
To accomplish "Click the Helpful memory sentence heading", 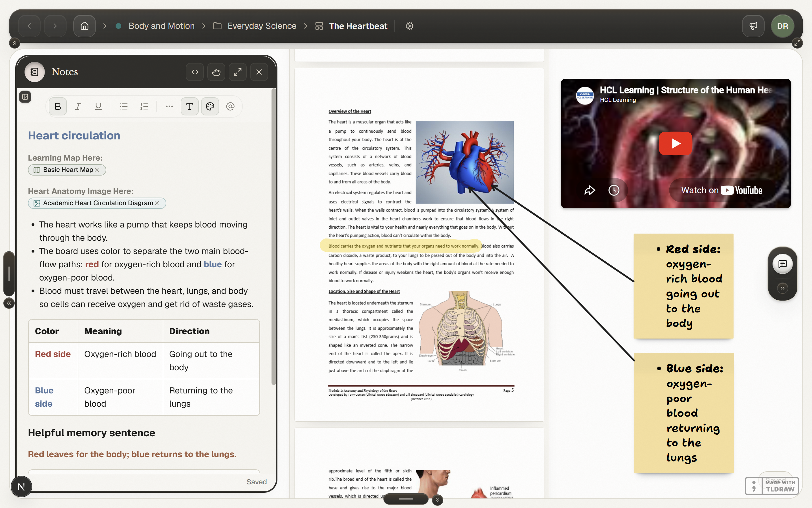I will 92,433.
